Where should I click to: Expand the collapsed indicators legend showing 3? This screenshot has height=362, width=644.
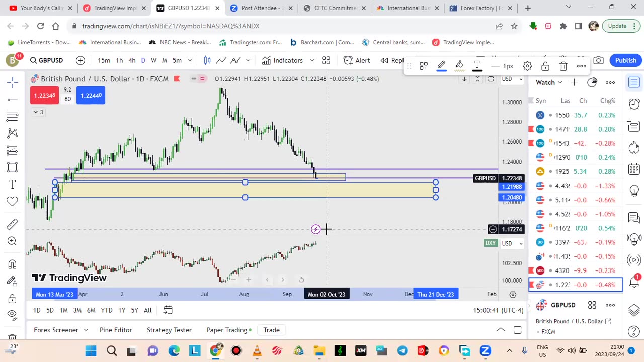pyautogui.click(x=38, y=112)
